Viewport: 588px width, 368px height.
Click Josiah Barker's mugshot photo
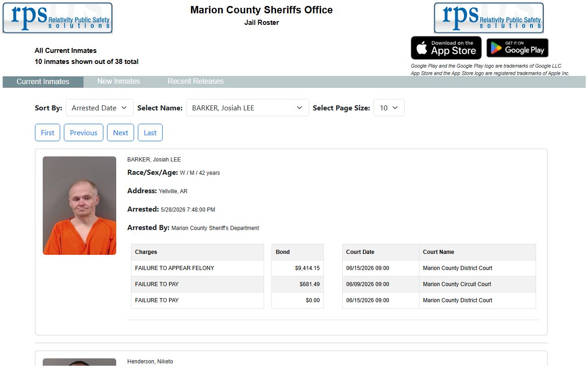pos(79,206)
